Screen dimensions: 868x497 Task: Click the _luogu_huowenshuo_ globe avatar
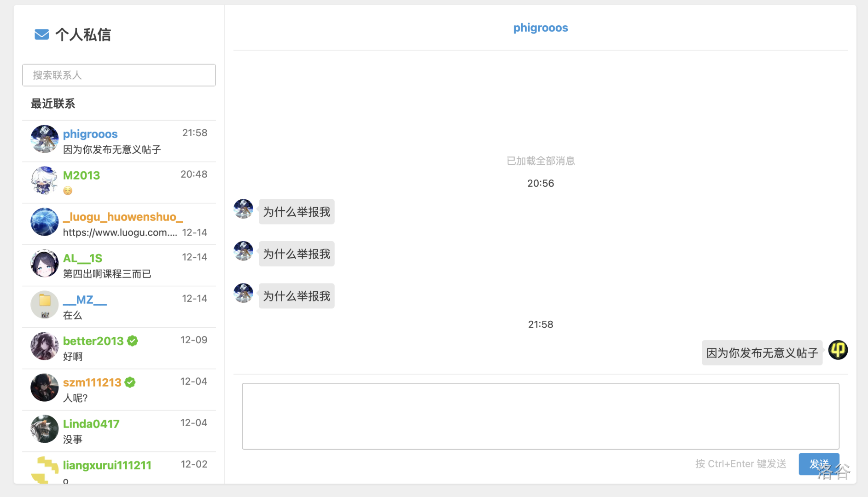pos(44,222)
